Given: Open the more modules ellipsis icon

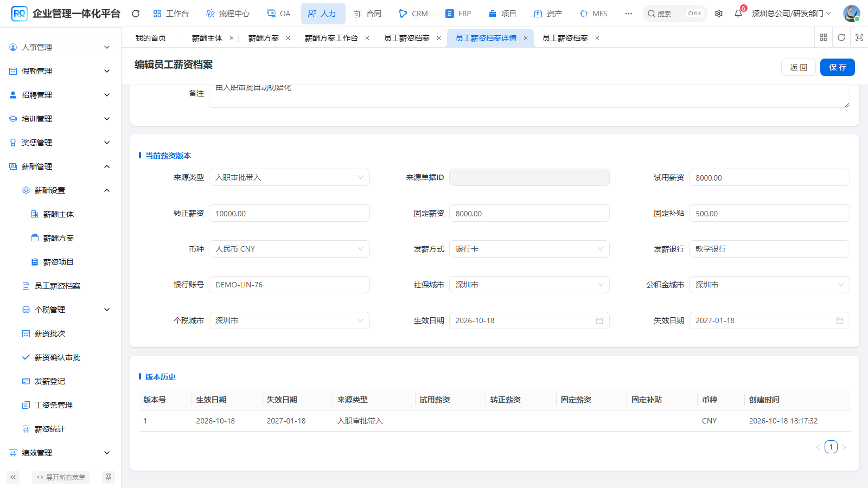Looking at the screenshot, I should click(x=629, y=14).
